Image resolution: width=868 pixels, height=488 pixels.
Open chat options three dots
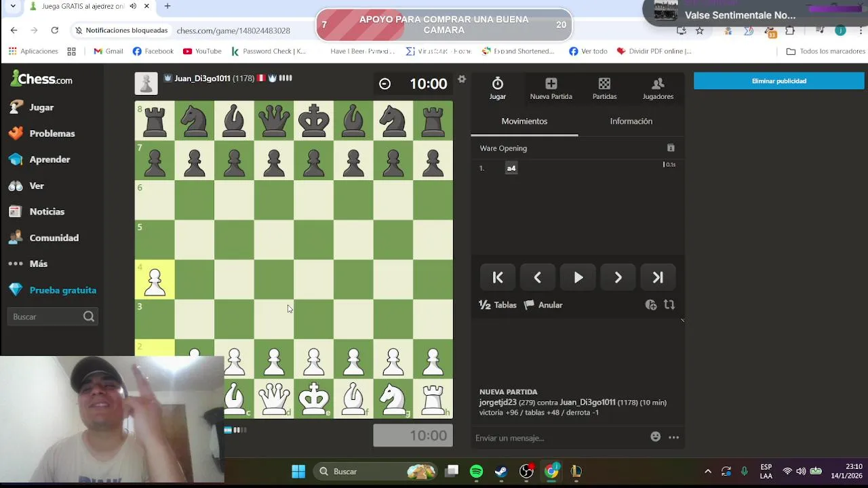673,437
